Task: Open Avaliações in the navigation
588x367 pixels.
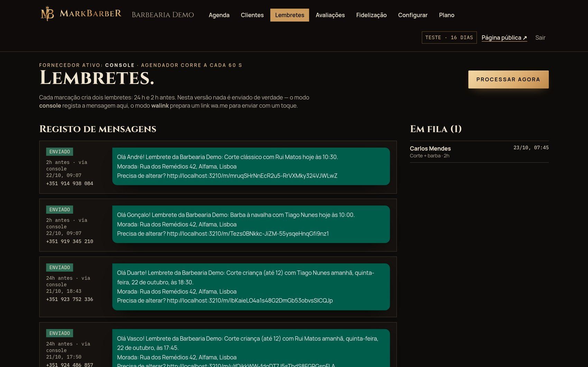Action: point(330,15)
